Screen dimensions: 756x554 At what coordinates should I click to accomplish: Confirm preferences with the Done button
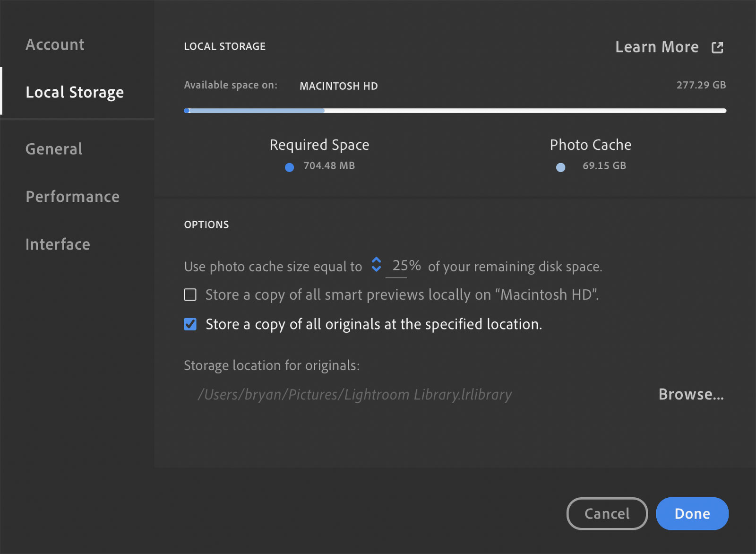[692, 514]
